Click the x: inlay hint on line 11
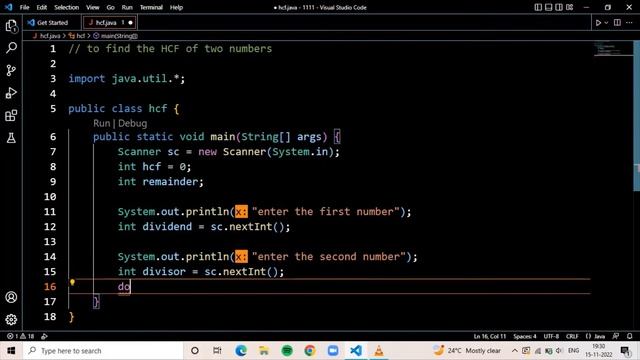 (x=241, y=212)
